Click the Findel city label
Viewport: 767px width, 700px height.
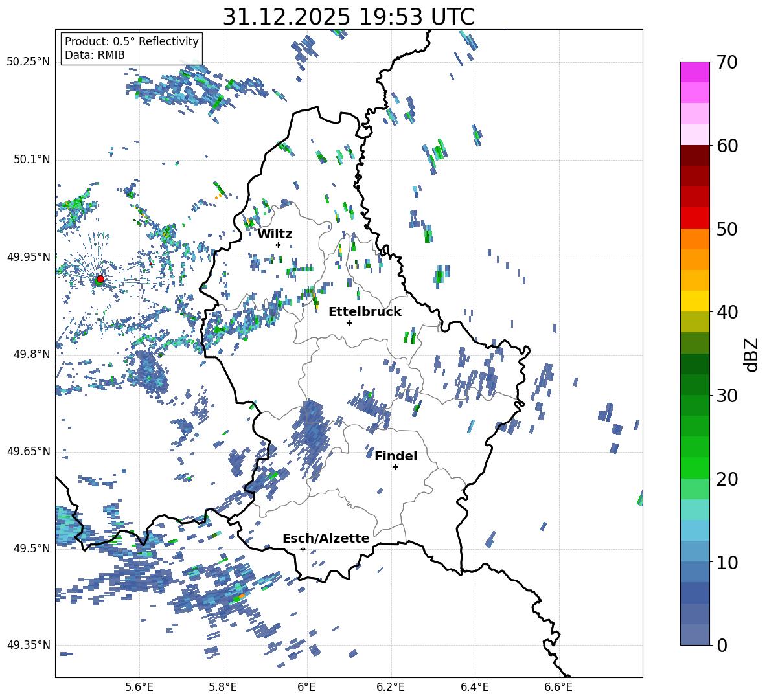pos(396,456)
